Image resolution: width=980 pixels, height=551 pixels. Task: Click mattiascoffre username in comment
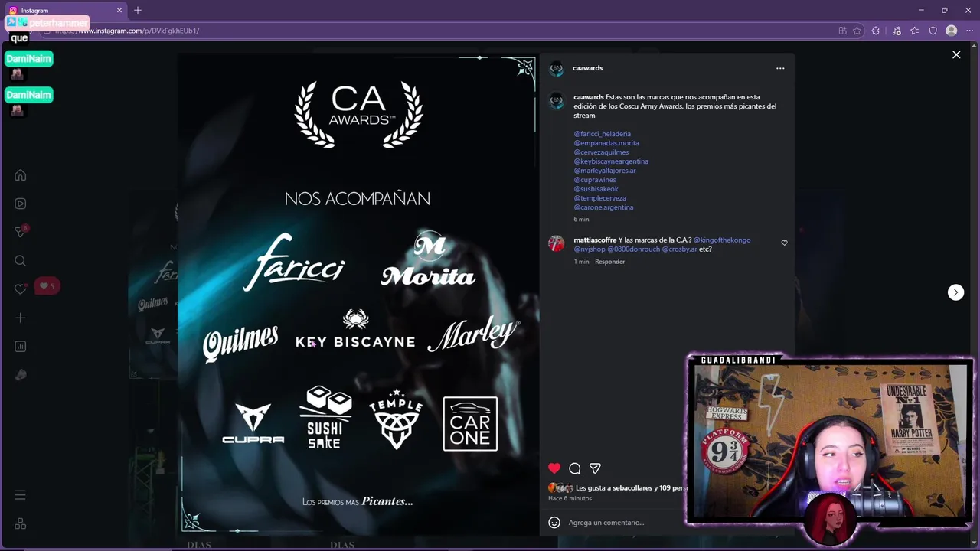point(595,240)
